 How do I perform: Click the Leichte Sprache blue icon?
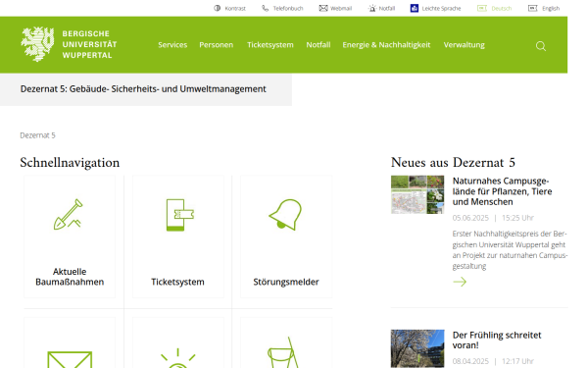[415, 8]
